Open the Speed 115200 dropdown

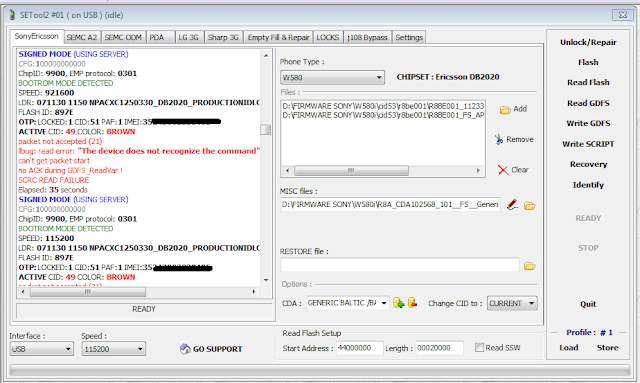[113, 349]
